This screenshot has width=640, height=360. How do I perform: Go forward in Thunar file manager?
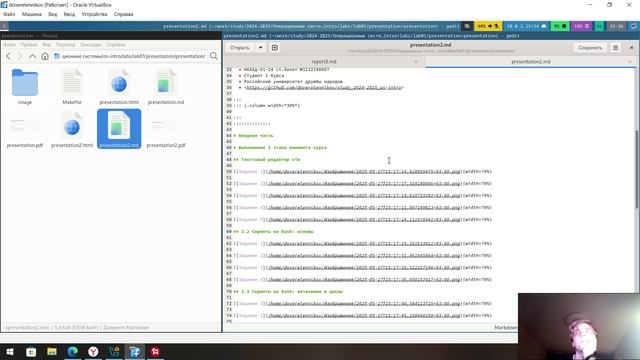coord(20,56)
